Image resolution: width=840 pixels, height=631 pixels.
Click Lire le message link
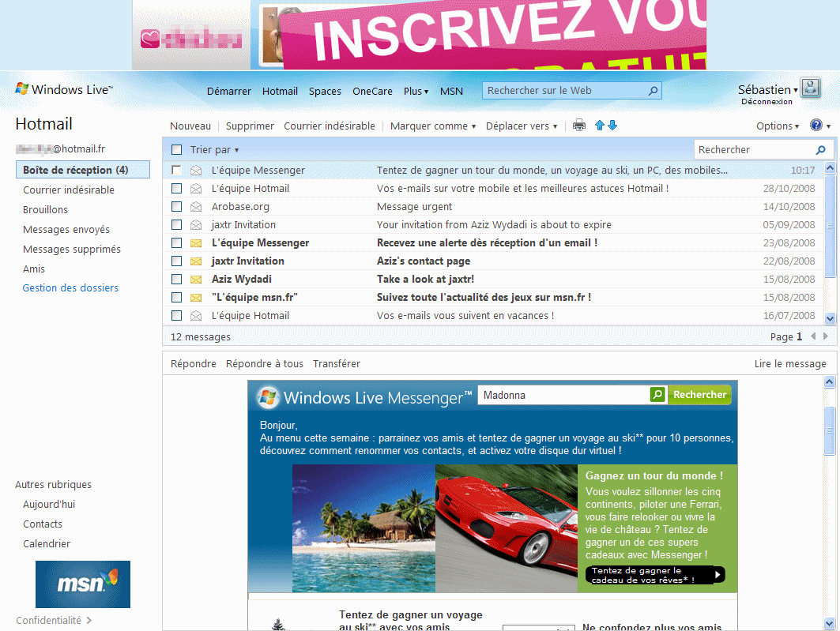(790, 364)
